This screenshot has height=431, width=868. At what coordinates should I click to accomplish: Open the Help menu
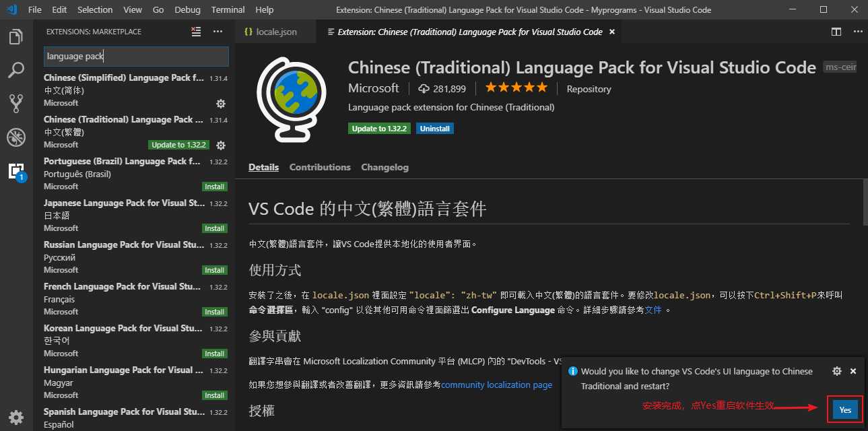coord(265,9)
